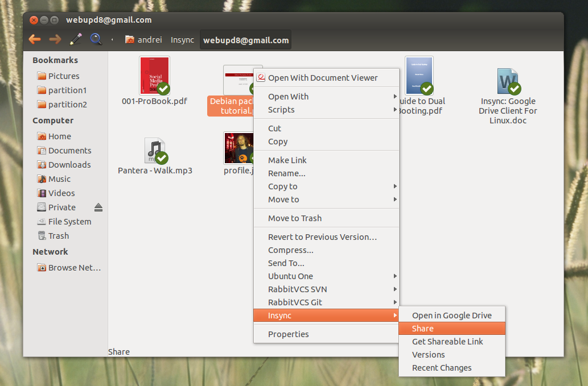Click the Document Viewer icon in menu
588x386 pixels.
[x=261, y=77]
